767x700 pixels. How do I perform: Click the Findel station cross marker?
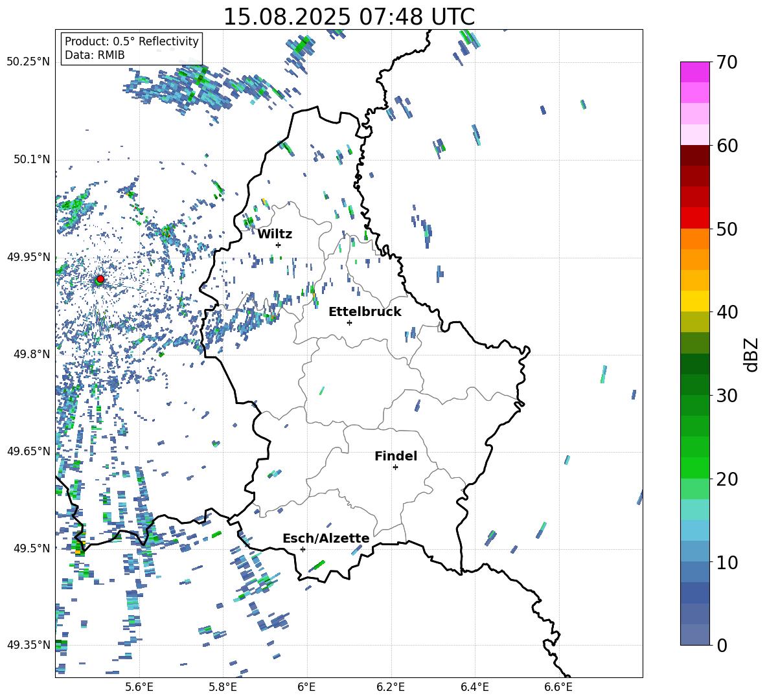click(395, 468)
